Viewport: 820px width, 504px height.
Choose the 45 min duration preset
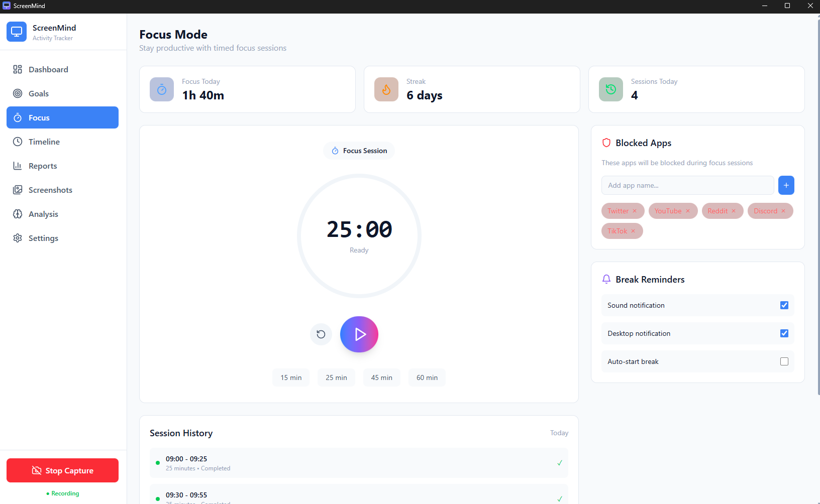click(x=381, y=377)
